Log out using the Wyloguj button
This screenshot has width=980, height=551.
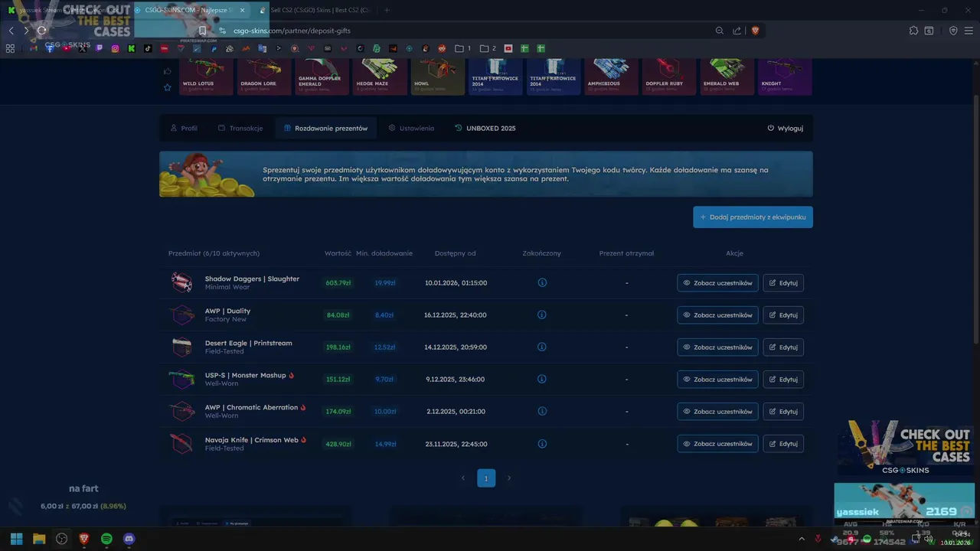coord(785,128)
